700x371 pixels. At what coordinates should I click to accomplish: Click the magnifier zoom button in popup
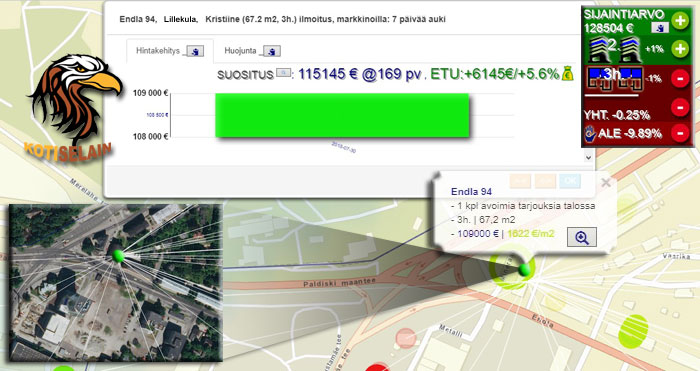tap(582, 237)
